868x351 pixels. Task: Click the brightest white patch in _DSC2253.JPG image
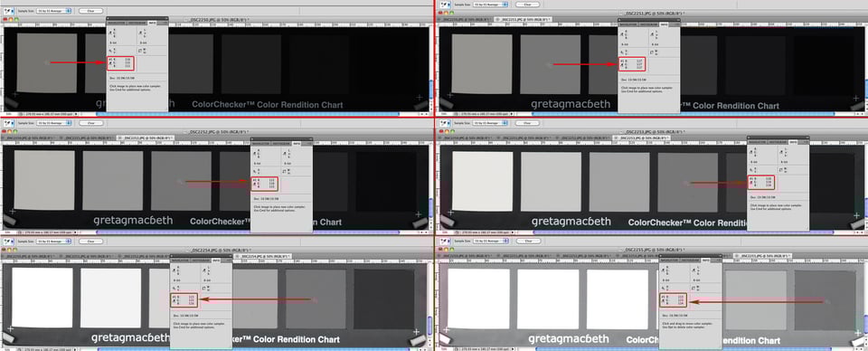tap(482, 182)
